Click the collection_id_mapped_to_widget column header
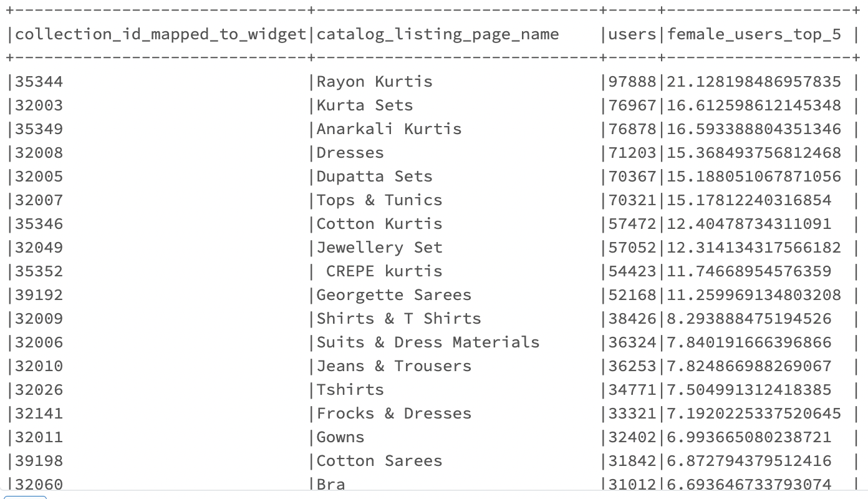Viewport: 868px width, 499px height. tap(160, 34)
